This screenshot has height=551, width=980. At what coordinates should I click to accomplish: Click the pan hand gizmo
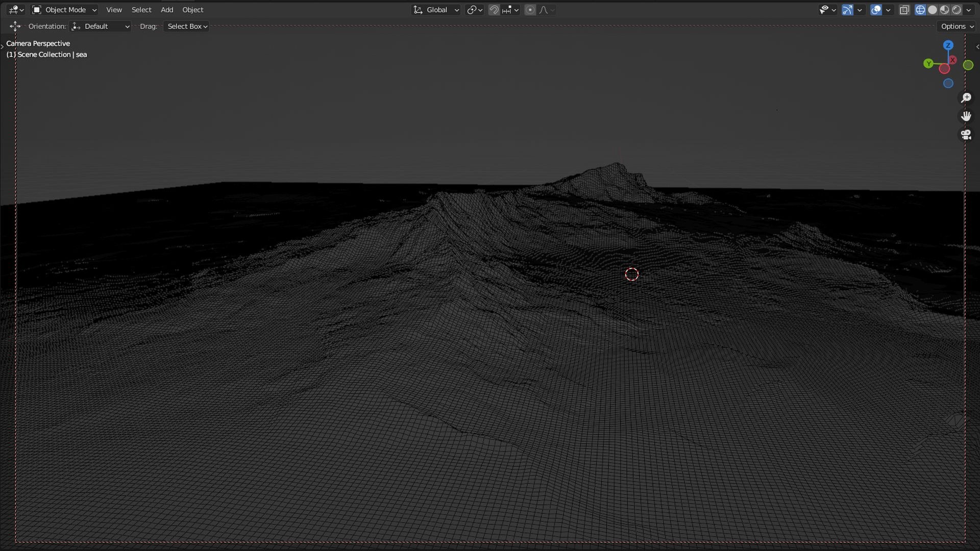point(966,116)
